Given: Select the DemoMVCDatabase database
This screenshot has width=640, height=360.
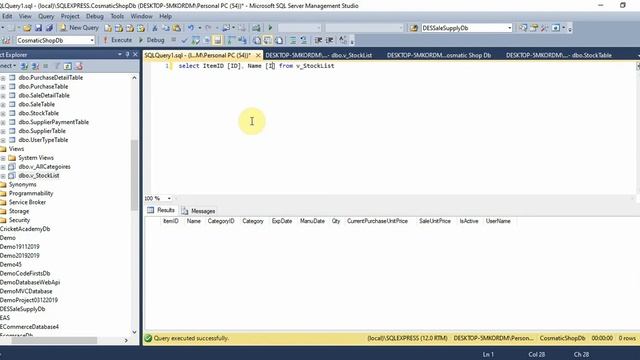Looking at the screenshot, I should (x=26, y=291).
